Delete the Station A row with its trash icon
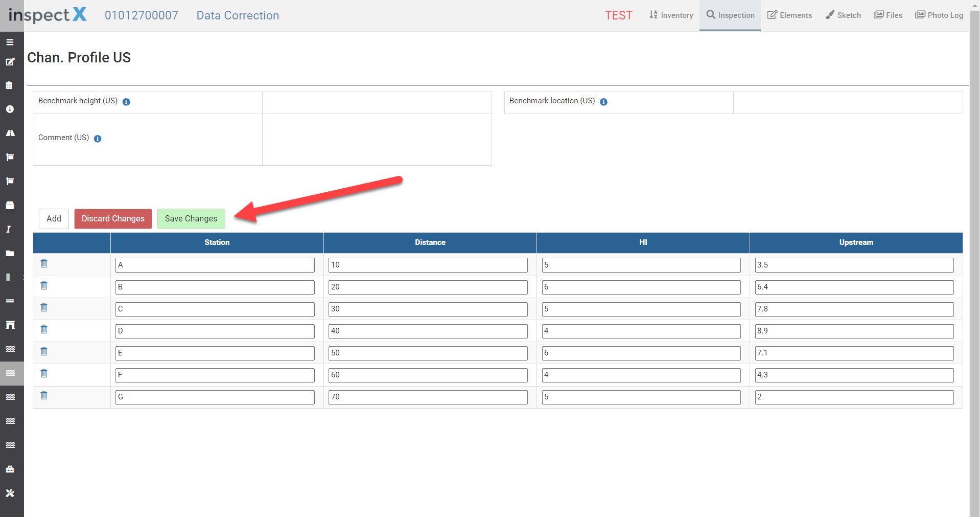 tap(44, 263)
